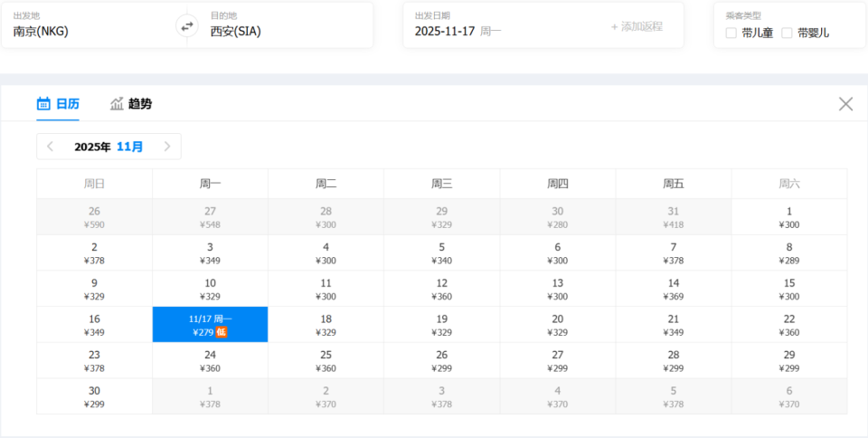
Task: Click the calendar icon beside 日历
Action: 43,104
